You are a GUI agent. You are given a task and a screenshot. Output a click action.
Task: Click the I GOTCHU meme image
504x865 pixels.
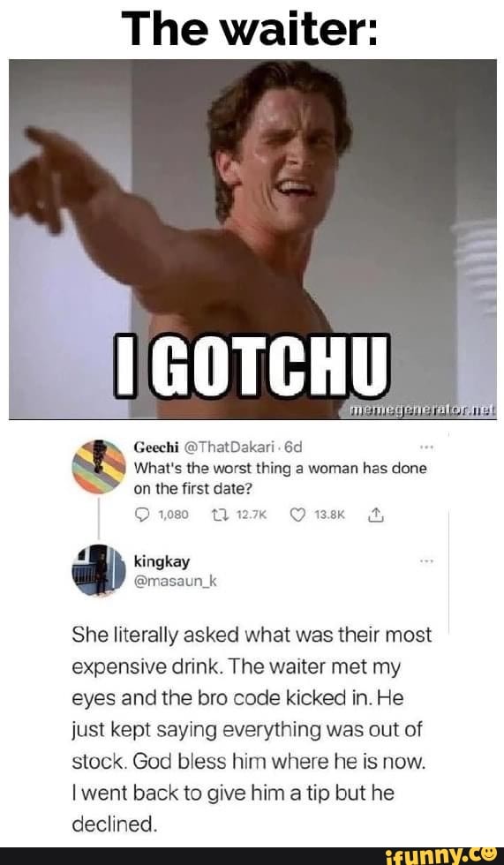click(252, 239)
